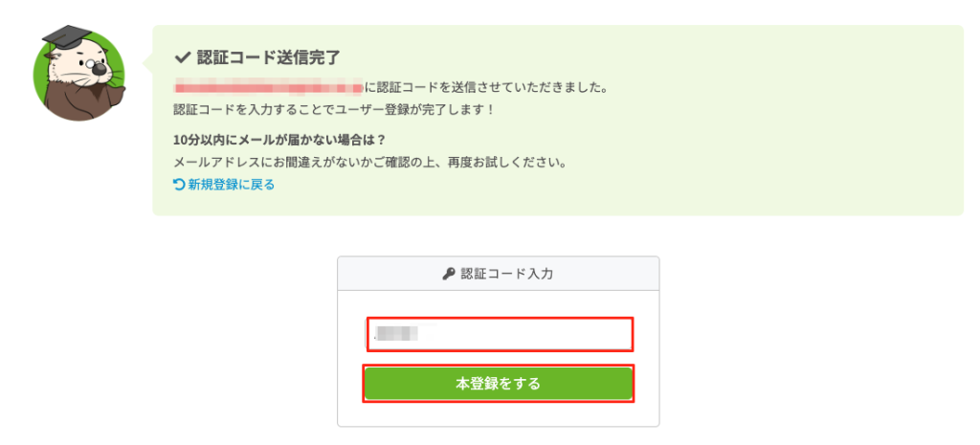Screen dimensions: 980x445
Task: Click the circular arrow icon before 新規登録に戻る
Action: (x=179, y=185)
